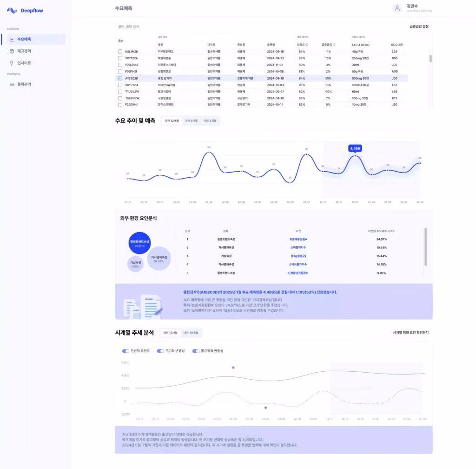Click the 500mg 30정 cell
Screen dimensions: 476x469
pos(360,78)
